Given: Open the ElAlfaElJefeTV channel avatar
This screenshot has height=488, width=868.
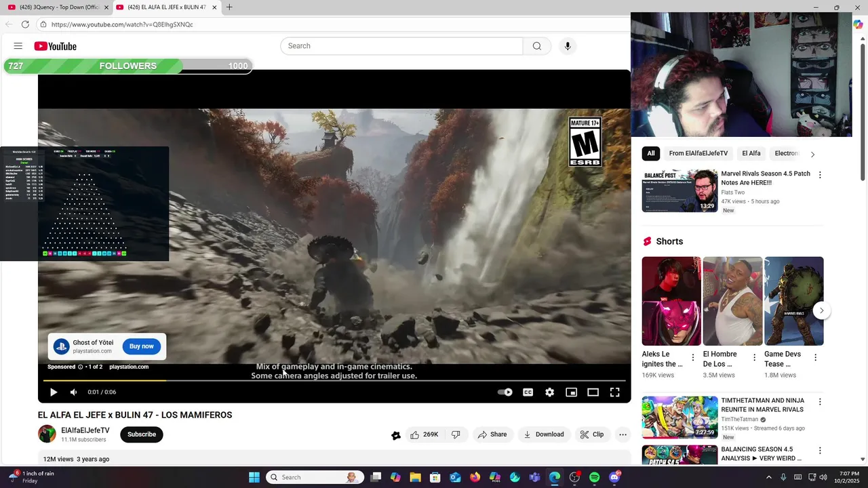Looking at the screenshot, I should [x=47, y=434].
